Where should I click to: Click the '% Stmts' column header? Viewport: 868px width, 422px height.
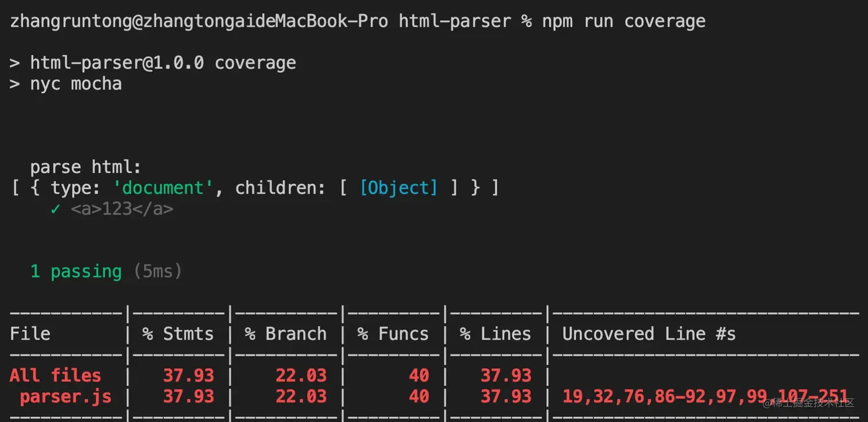click(178, 334)
